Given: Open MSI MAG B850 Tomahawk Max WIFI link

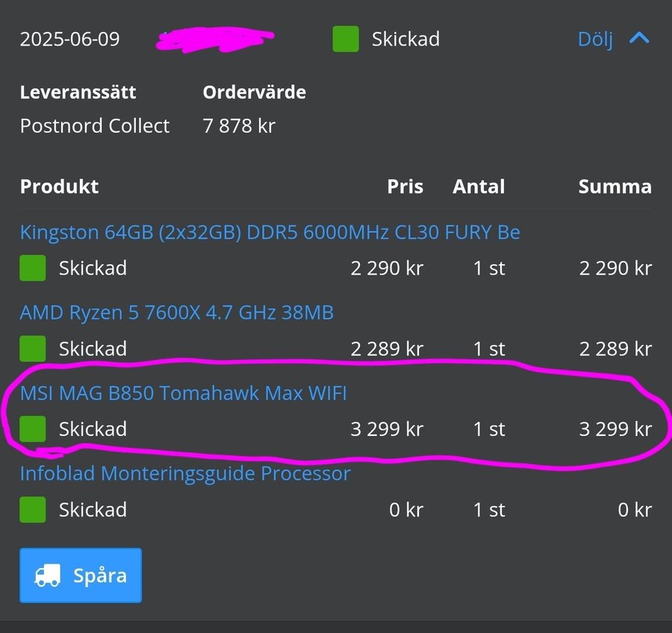Looking at the screenshot, I should [x=183, y=393].
